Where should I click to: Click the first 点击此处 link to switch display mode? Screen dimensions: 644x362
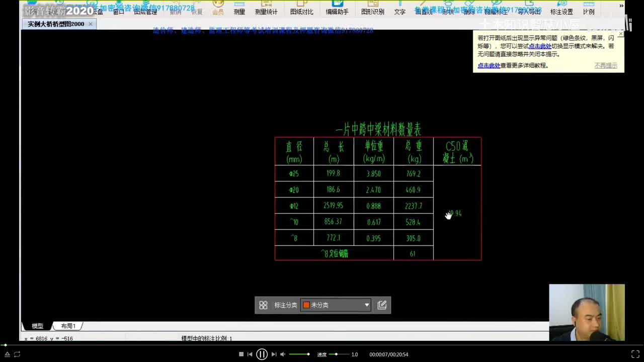click(539, 46)
